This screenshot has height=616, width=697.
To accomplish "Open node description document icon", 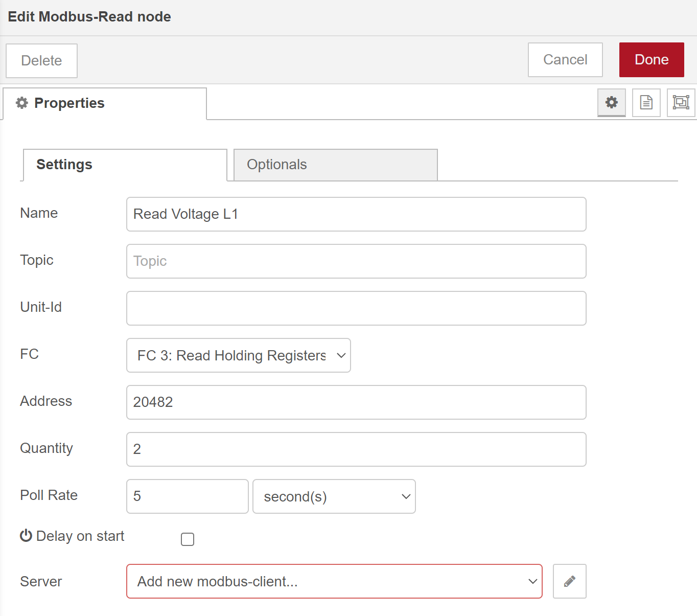I will coord(646,102).
